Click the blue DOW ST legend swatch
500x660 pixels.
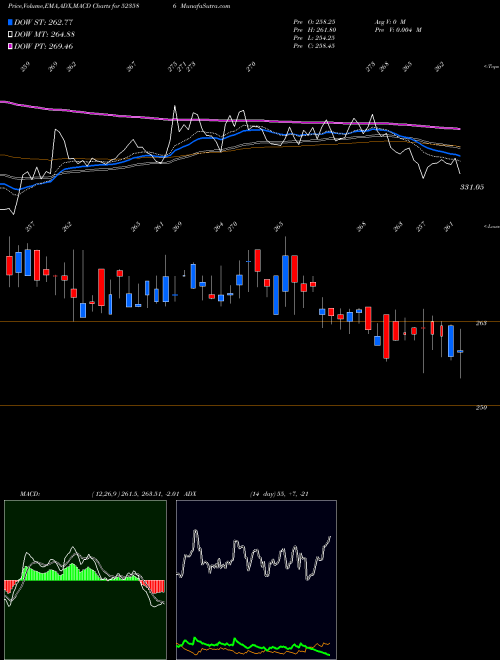click(10, 22)
